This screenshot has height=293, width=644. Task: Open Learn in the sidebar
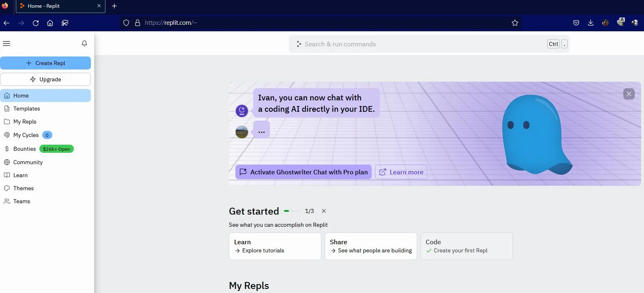tap(45, 175)
